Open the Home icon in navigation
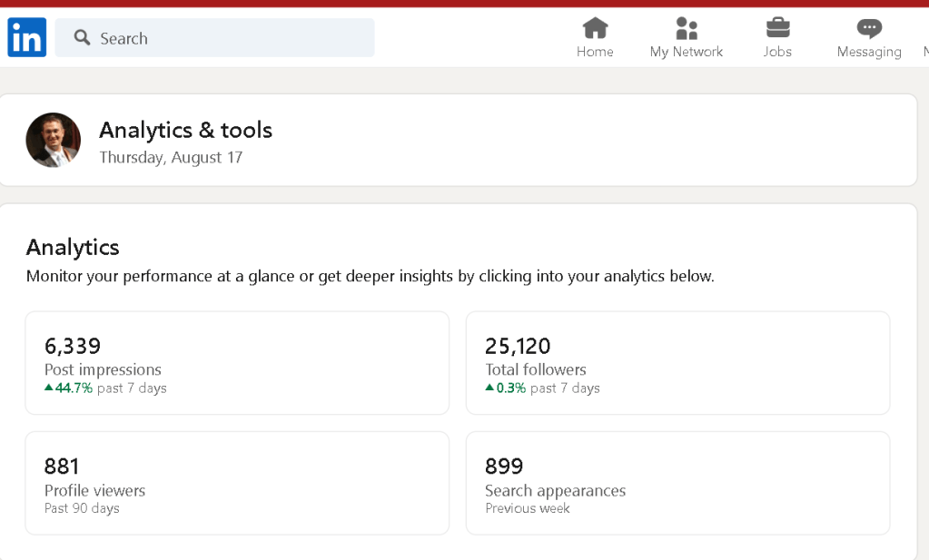 click(595, 28)
